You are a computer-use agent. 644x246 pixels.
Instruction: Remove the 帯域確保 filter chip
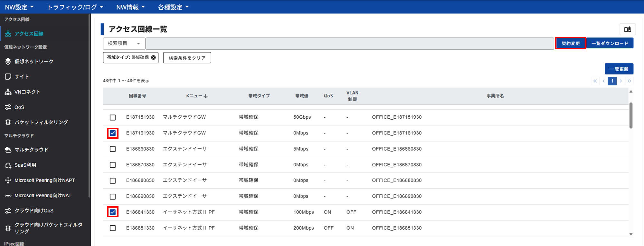point(154,57)
